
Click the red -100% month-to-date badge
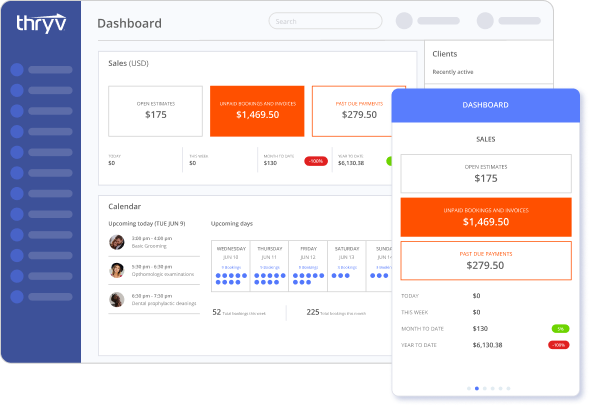[x=316, y=161]
